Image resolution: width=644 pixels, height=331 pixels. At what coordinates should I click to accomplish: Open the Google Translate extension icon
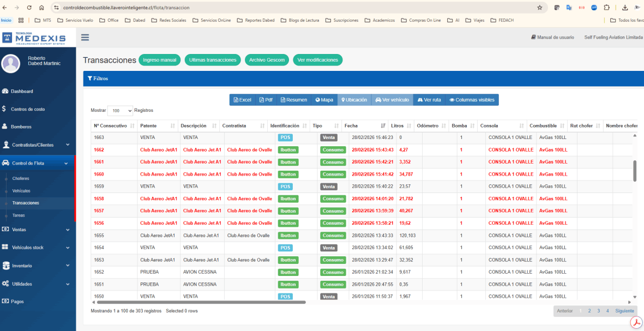point(568,8)
